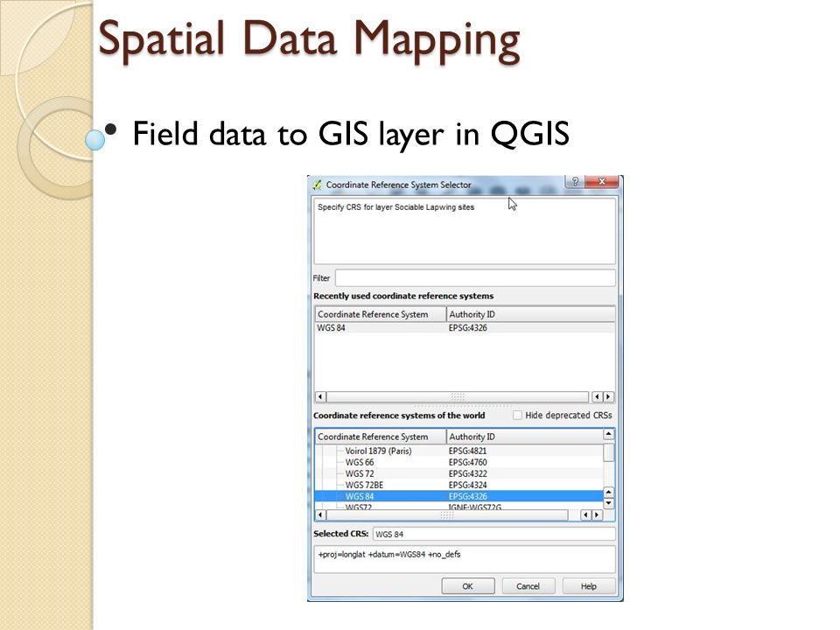
Task: Select WGS 72BE coordinate system
Action: 364,485
